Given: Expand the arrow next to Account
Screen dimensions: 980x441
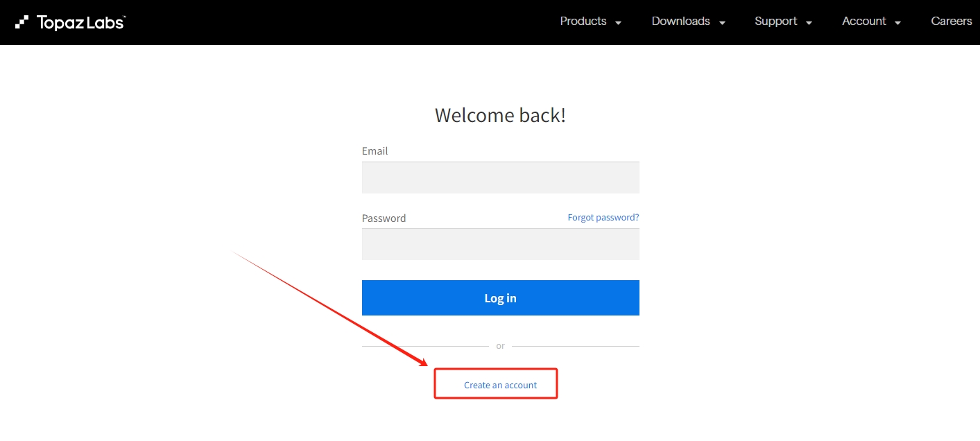Looking at the screenshot, I should click(898, 23).
